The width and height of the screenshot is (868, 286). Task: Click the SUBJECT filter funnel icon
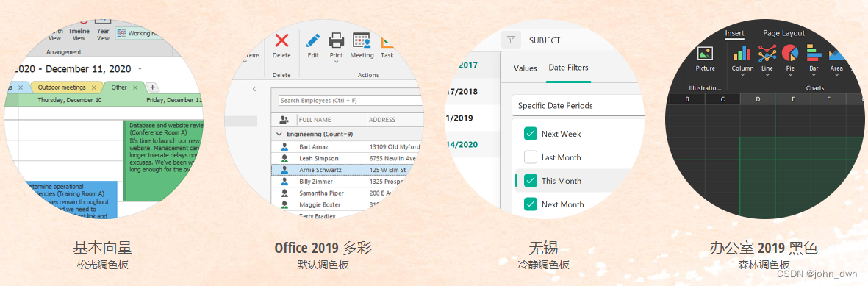[511, 40]
